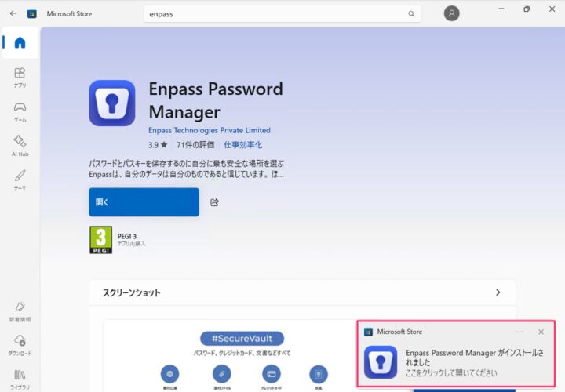
Task: Open notification options three-dot menu
Action: 519,332
